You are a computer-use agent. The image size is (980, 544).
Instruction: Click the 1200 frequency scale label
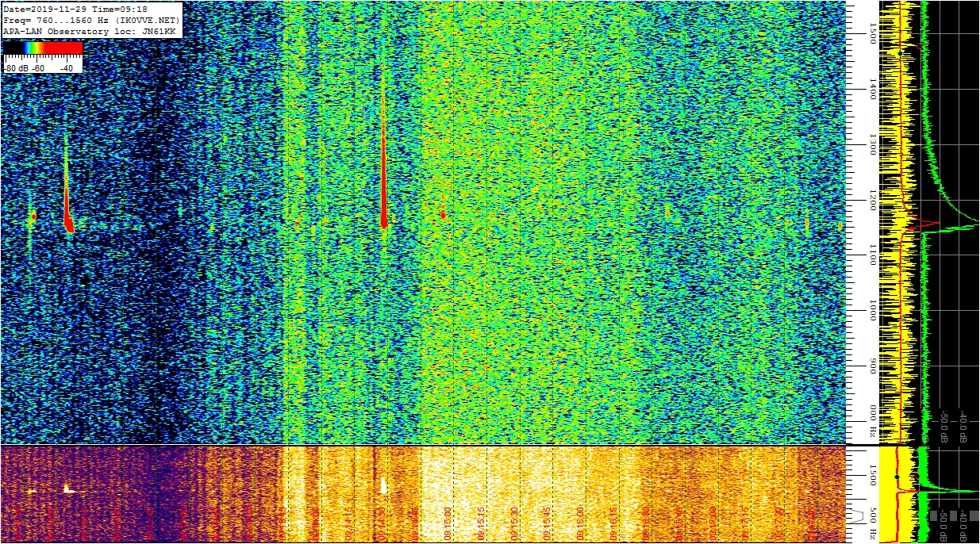[x=872, y=201]
